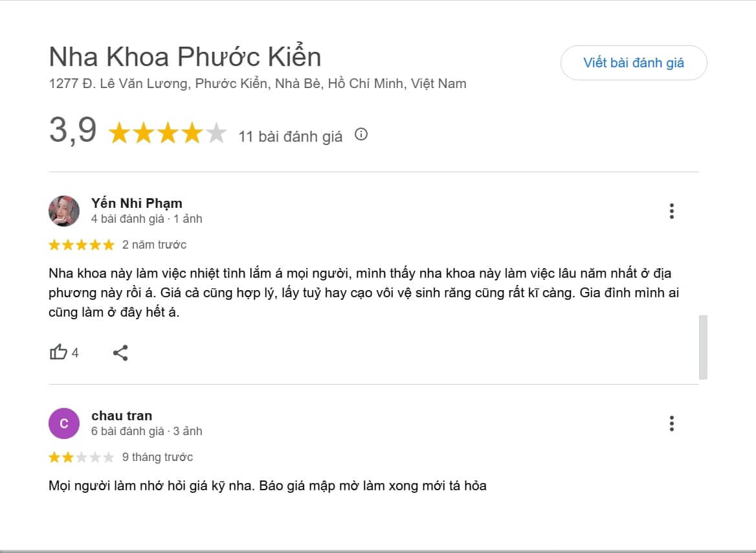Click the Viết bài đánh giá button

(x=634, y=63)
